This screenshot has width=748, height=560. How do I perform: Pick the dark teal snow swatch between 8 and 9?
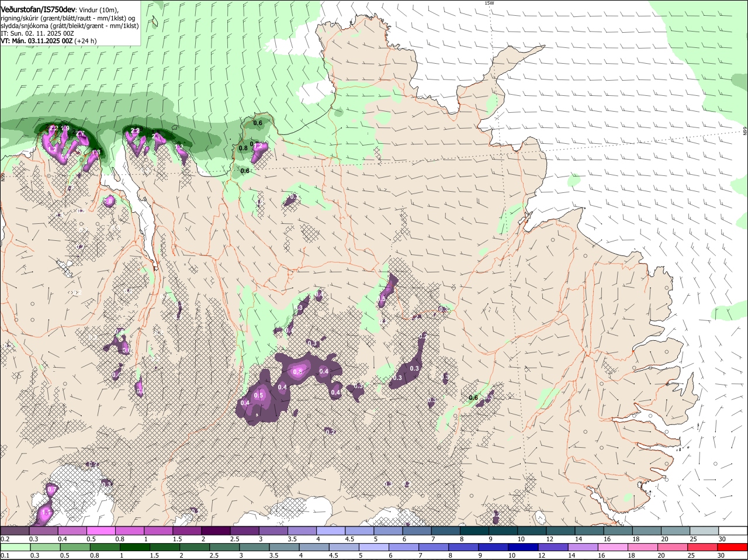(x=475, y=531)
